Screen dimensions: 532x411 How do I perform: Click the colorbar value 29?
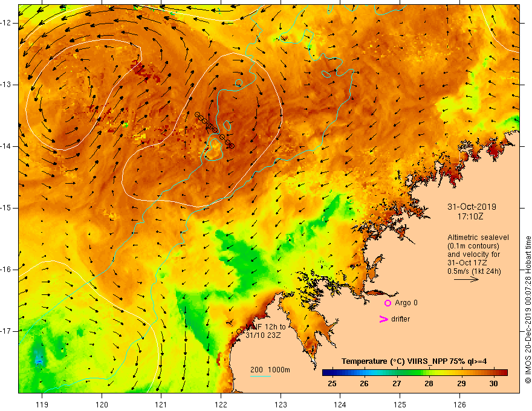[x=461, y=384]
